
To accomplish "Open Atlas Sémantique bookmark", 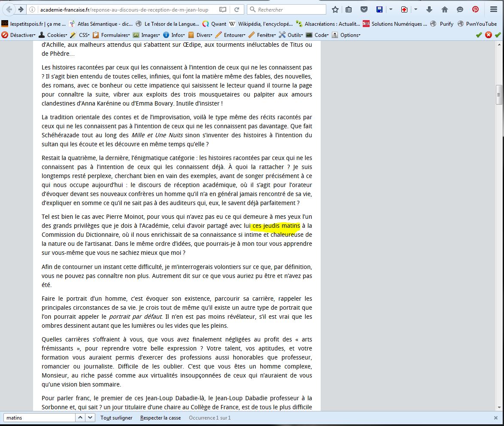I will tap(101, 24).
